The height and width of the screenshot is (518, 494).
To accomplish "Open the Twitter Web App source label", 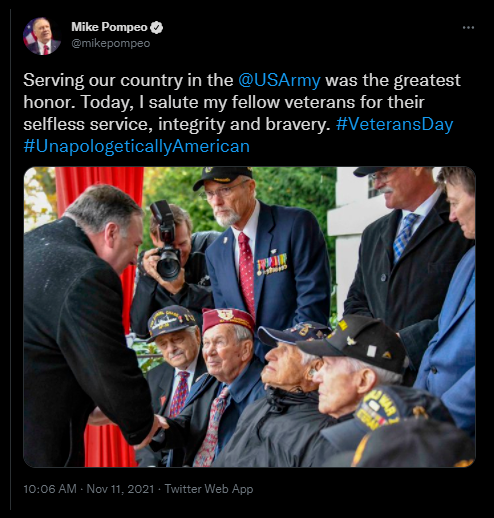I will (209, 489).
